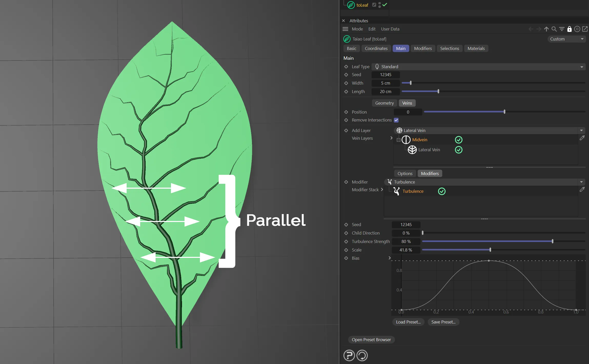The image size is (589, 364).
Task: Click Open Preset Browser button
Action: click(x=371, y=340)
